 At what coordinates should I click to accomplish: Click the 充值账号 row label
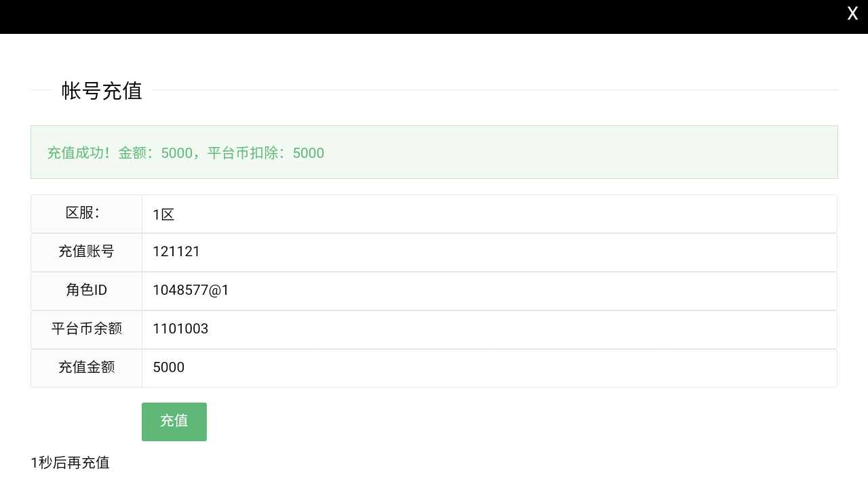pos(86,252)
